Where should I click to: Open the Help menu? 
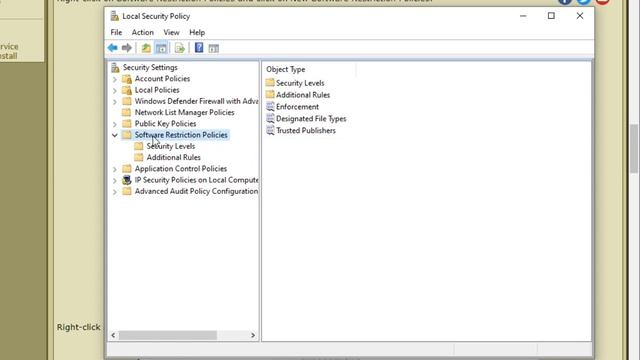pyautogui.click(x=197, y=32)
